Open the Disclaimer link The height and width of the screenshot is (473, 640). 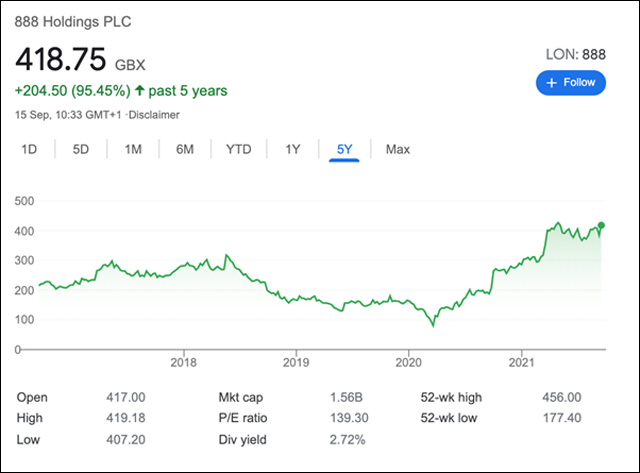(x=157, y=115)
